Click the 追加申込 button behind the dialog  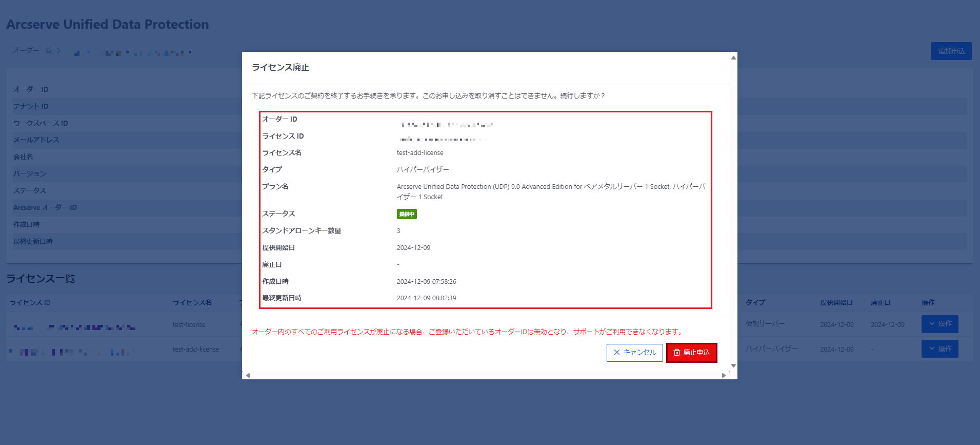click(951, 51)
